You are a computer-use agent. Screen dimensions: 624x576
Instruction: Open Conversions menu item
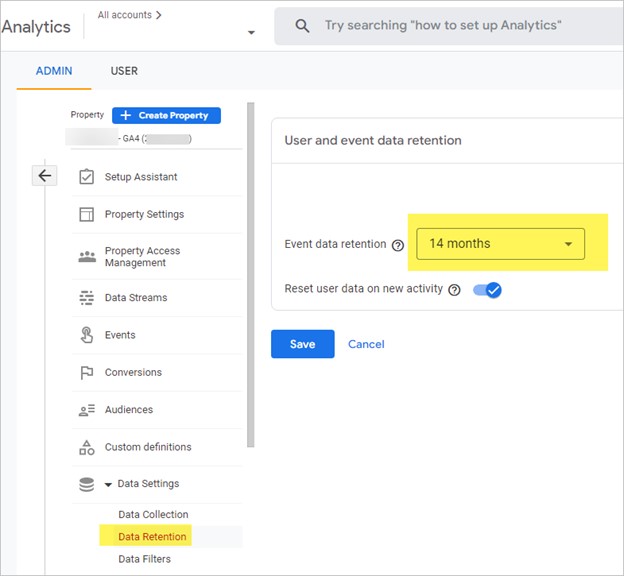click(x=133, y=373)
